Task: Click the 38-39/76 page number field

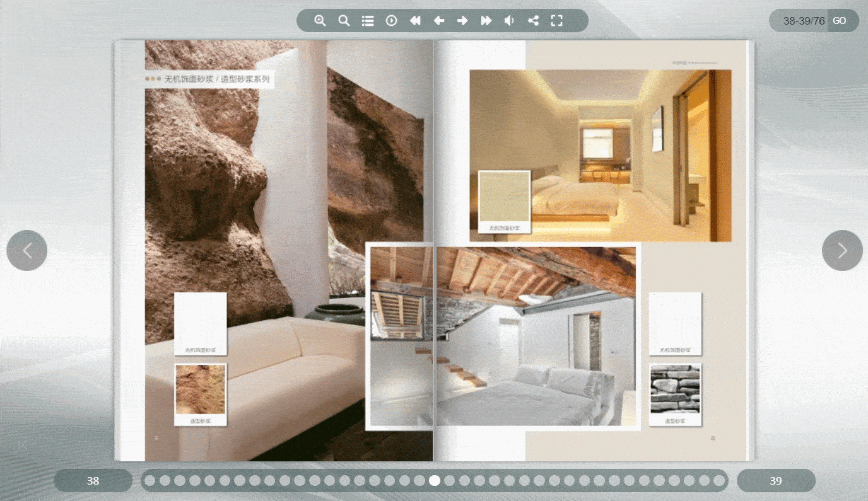Action: [803, 21]
